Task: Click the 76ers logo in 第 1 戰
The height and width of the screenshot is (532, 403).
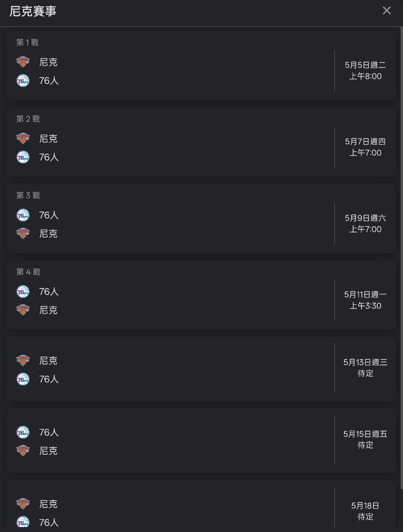Action: coord(23,81)
